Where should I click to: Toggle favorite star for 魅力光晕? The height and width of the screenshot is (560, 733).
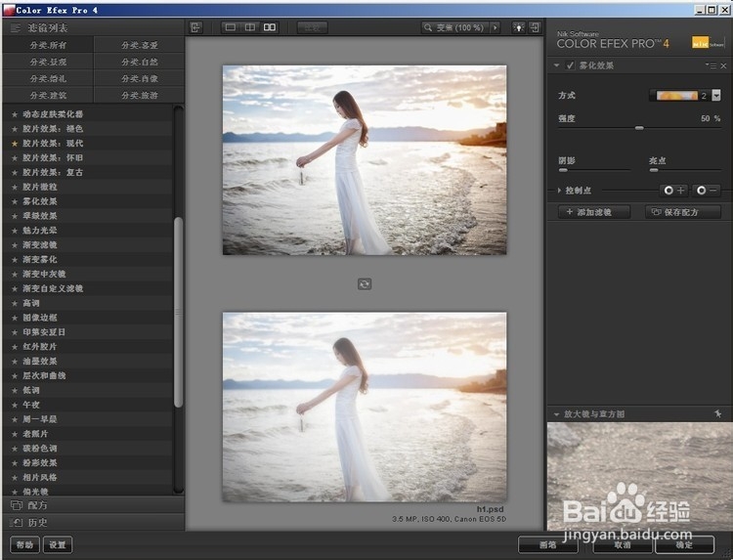tap(15, 230)
